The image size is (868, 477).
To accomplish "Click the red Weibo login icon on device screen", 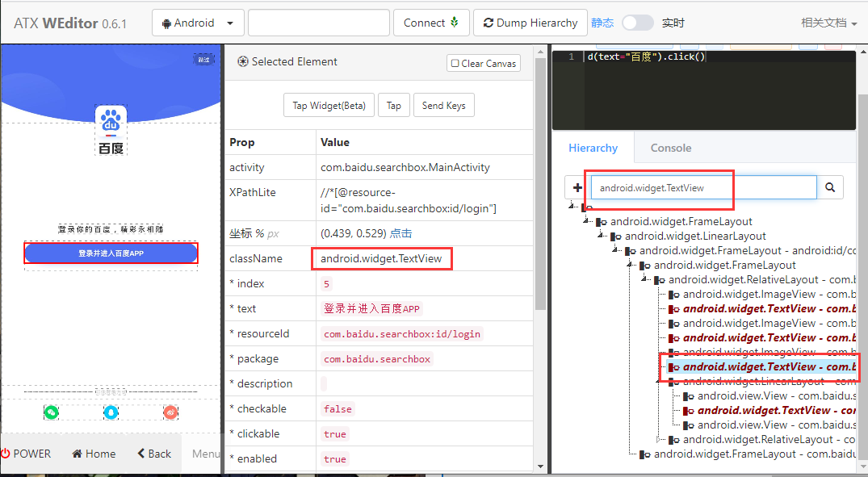I will [170, 412].
